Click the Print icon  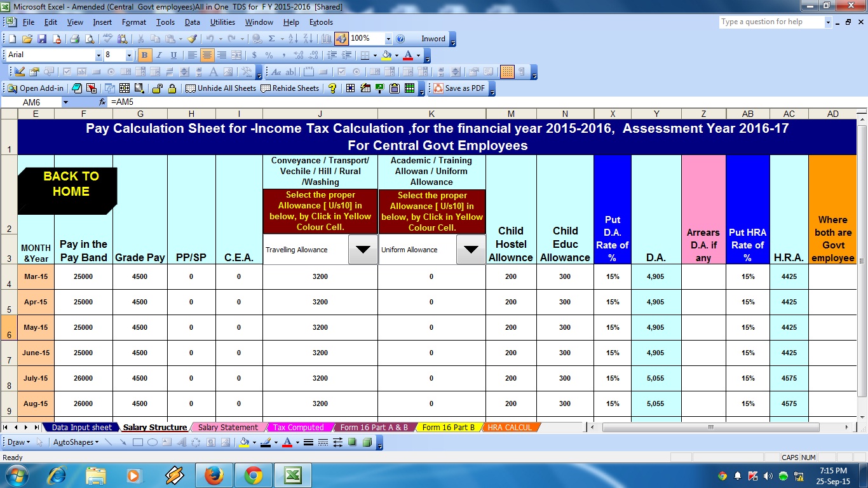pyautogui.click(x=74, y=39)
